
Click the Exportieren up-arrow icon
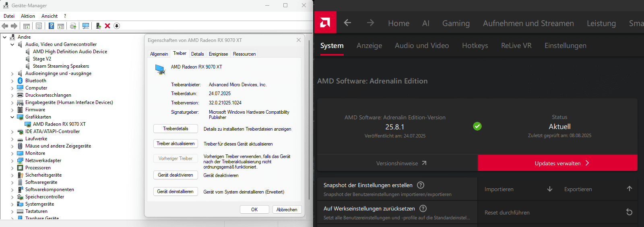[630, 189]
